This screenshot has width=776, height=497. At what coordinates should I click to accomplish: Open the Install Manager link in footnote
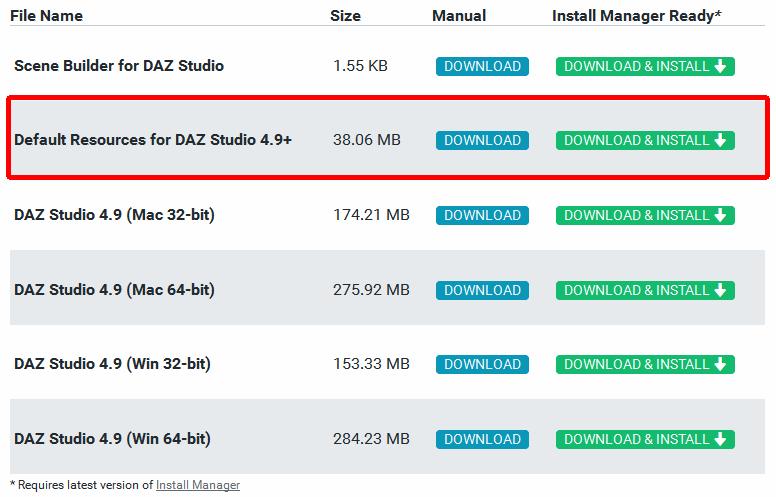(x=198, y=485)
